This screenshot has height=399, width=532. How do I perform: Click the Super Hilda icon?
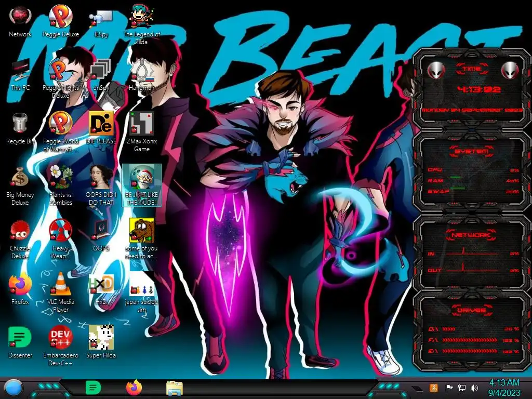101,343
